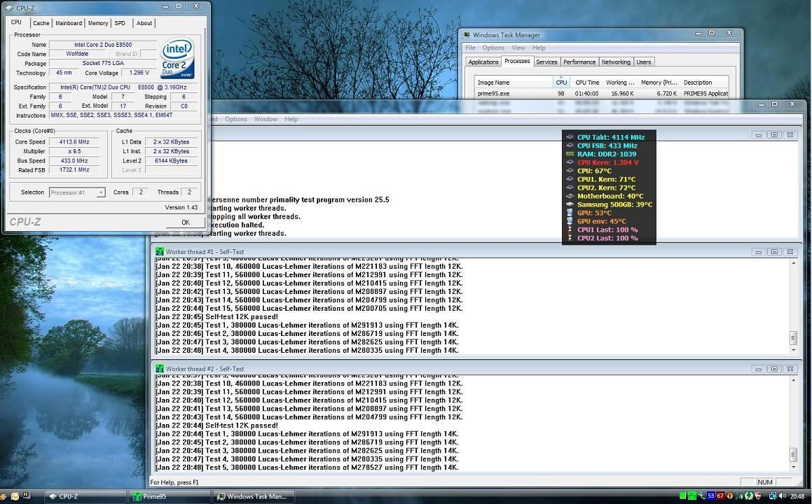This screenshot has height=504, width=812.
Task: Click the red 67 temperature tray icon
Action: pyautogui.click(x=720, y=496)
